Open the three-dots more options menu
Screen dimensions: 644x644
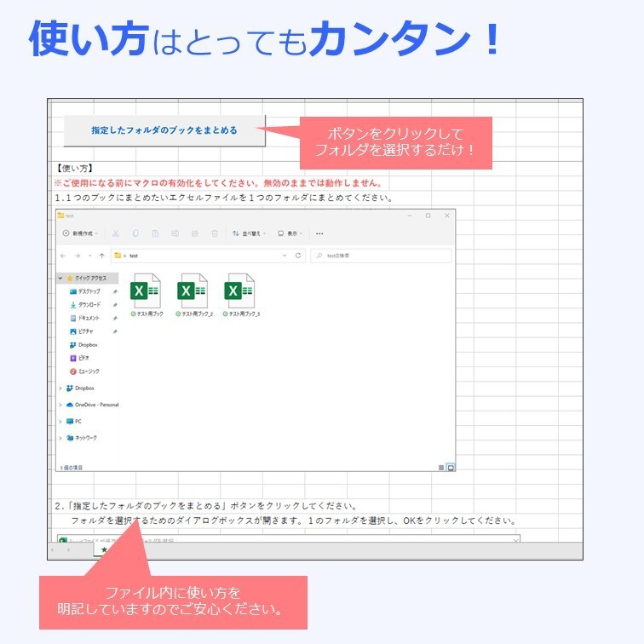click(x=319, y=233)
